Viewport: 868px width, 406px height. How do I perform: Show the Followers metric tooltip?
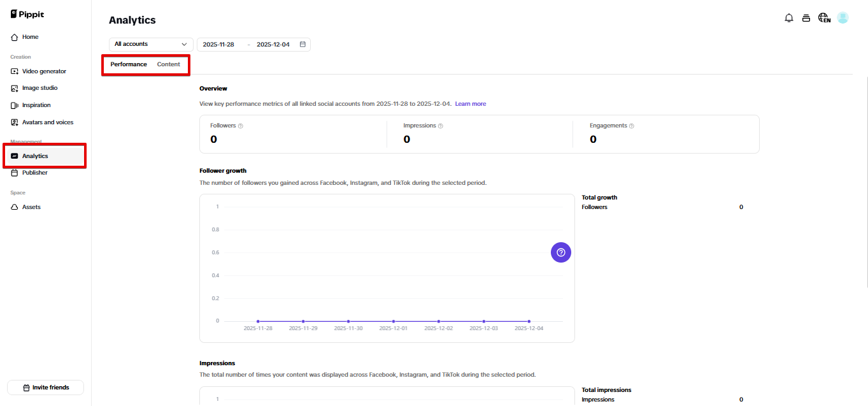[x=241, y=125]
